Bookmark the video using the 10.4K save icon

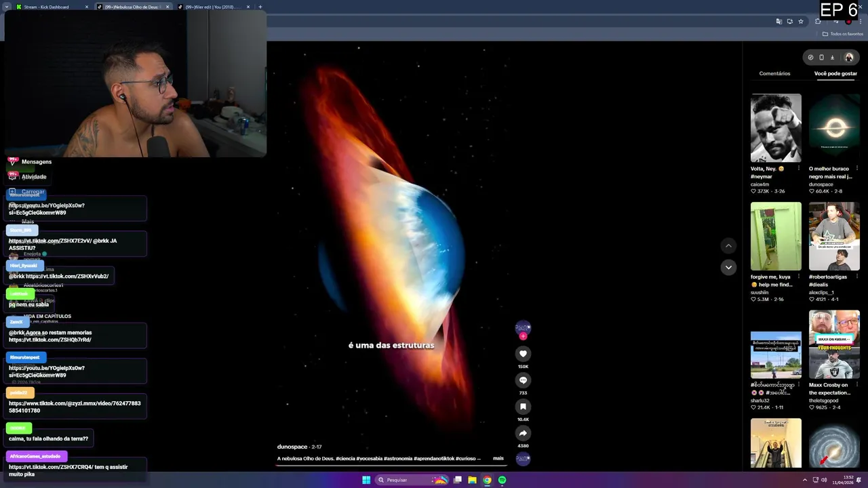(523, 407)
